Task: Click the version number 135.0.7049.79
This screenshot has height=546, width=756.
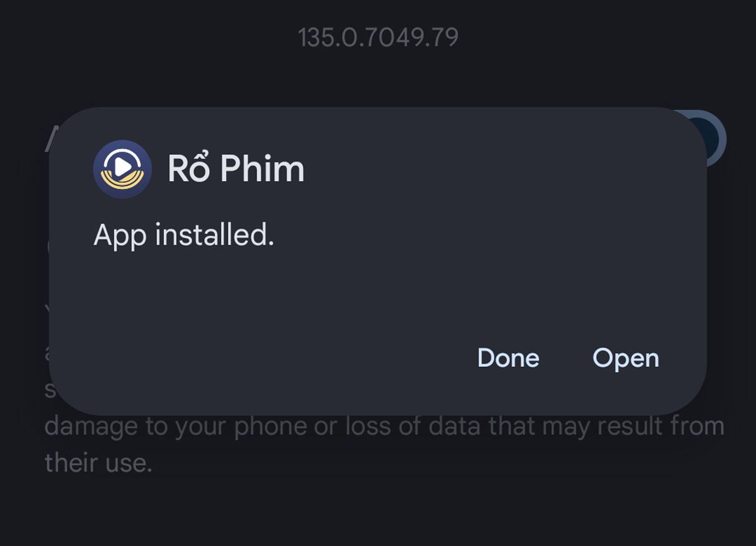Action: (x=378, y=37)
